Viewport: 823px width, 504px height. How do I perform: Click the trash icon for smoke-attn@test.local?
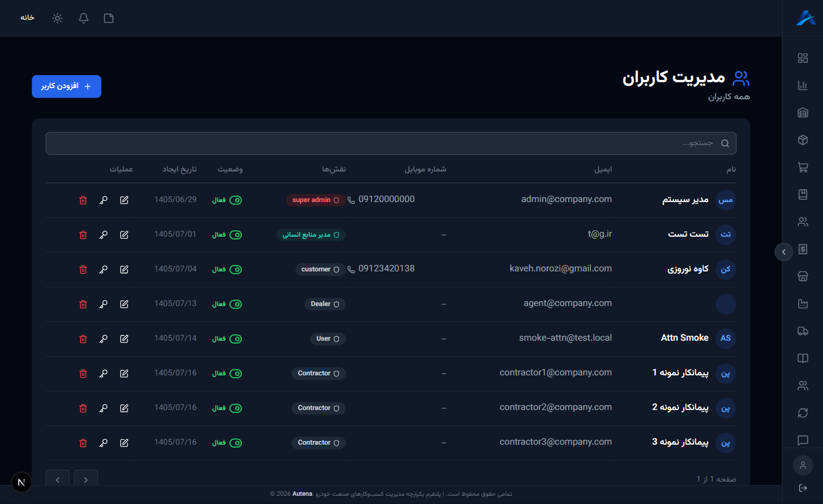coord(83,339)
